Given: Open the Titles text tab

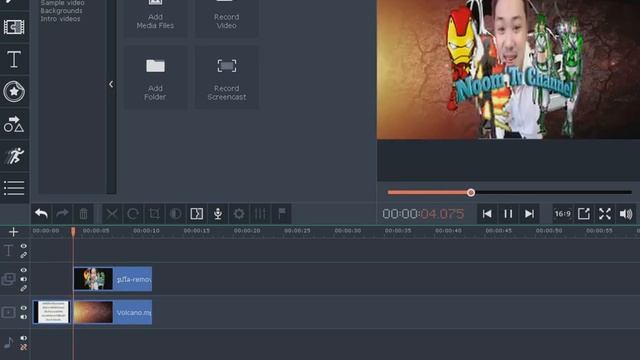Looking at the screenshot, I should coord(14,60).
